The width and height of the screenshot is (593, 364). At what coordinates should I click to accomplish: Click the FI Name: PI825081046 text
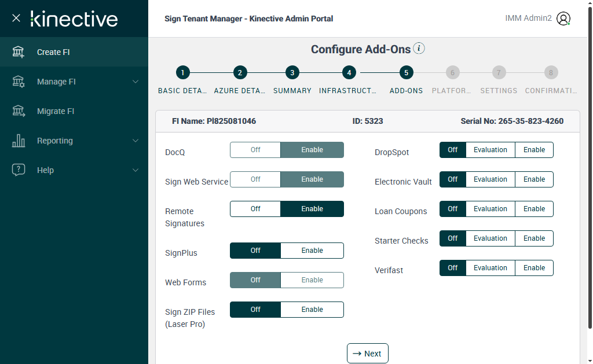click(214, 121)
